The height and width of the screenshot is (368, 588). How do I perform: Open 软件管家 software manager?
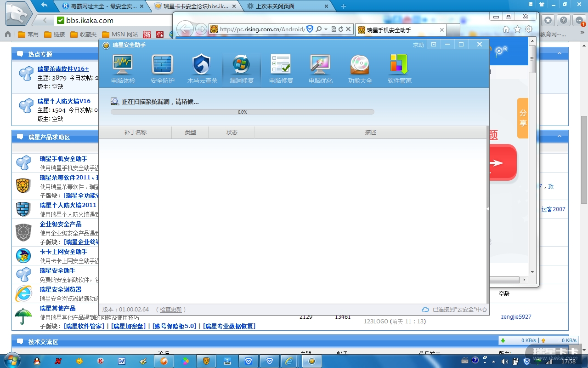[x=400, y=69]
